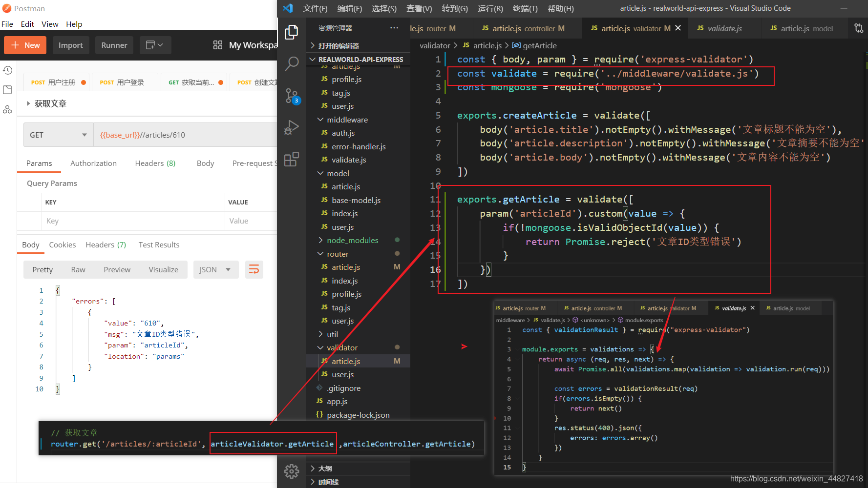Open the JSON format dropdown
Viewport: 868px width, 488px height.
215,269
